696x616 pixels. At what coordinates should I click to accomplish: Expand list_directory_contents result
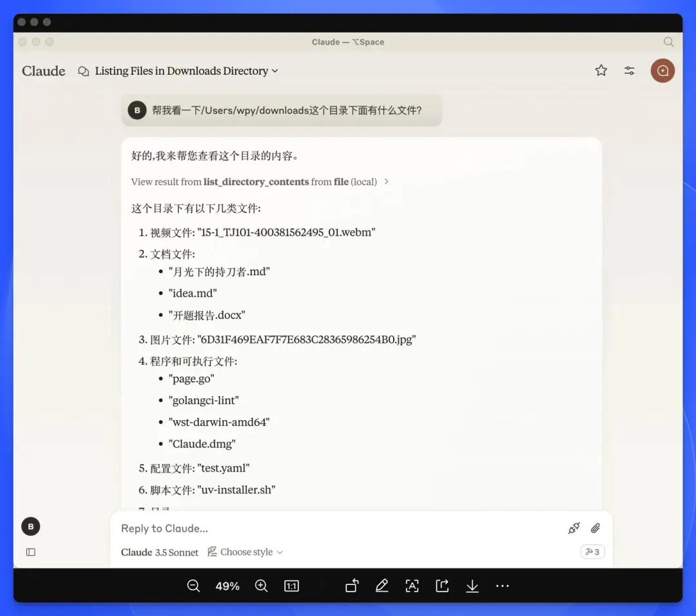260,182
